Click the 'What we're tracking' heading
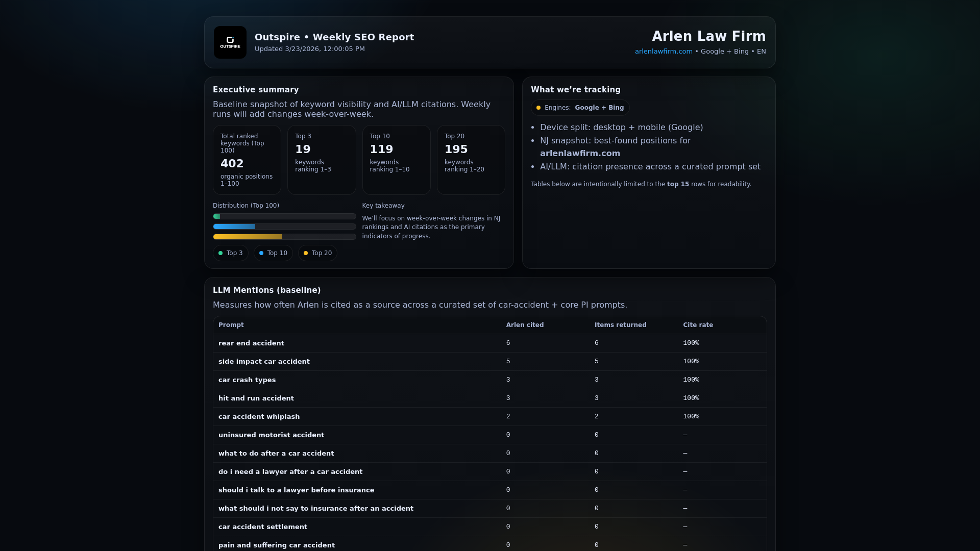Screen dimensions: 980x551 click(576, 90)
